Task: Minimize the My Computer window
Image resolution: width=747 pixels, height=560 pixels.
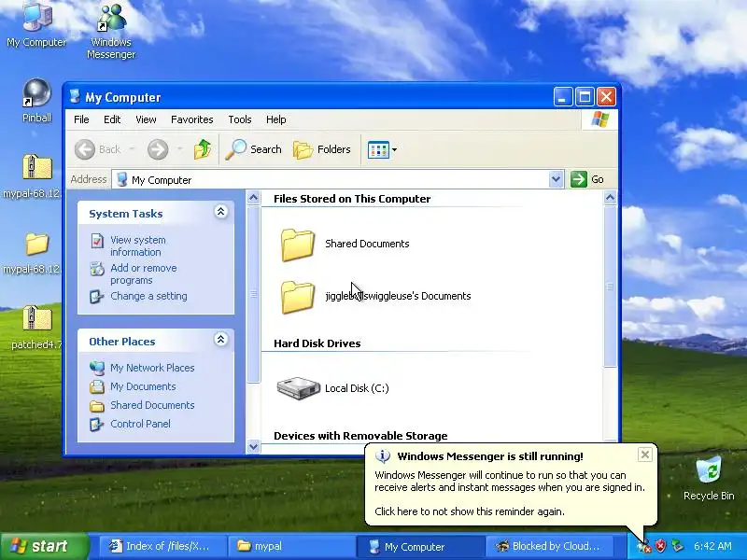Action: 563,97
